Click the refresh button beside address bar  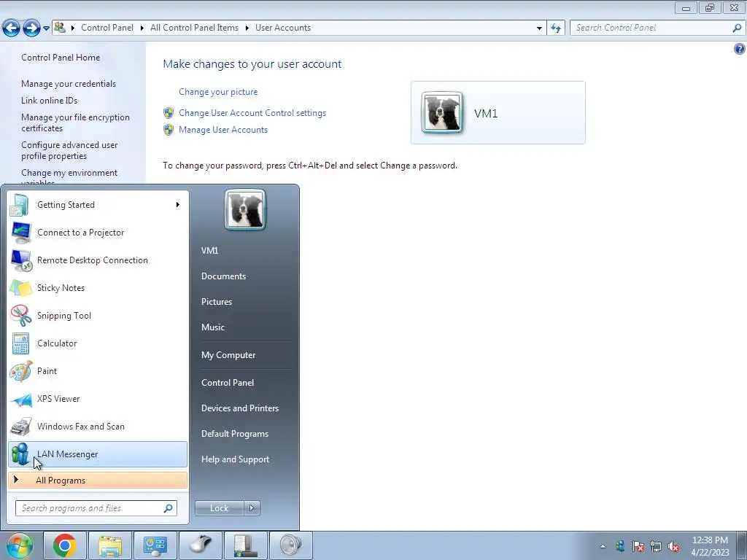tap(556, 28)
